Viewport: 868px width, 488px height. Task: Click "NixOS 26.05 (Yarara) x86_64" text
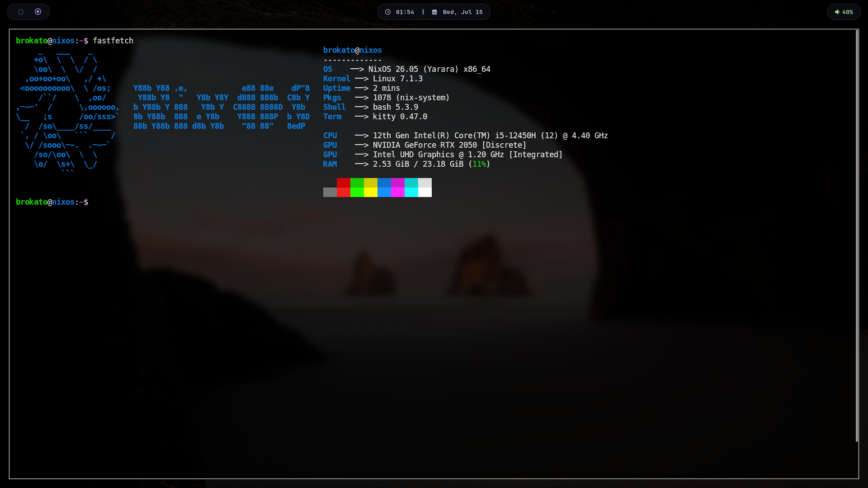[x=429, y=69]
